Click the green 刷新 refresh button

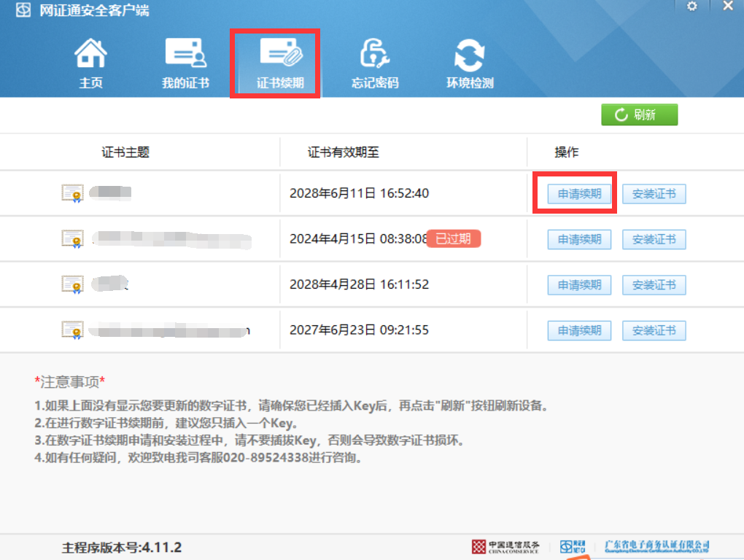point(639,115)
